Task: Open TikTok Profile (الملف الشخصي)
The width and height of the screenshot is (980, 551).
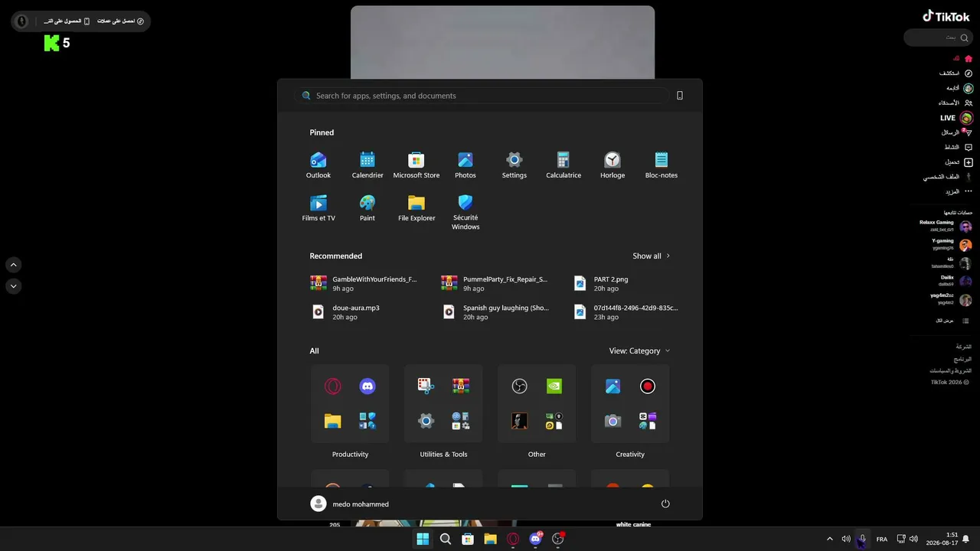Action: 948,177
